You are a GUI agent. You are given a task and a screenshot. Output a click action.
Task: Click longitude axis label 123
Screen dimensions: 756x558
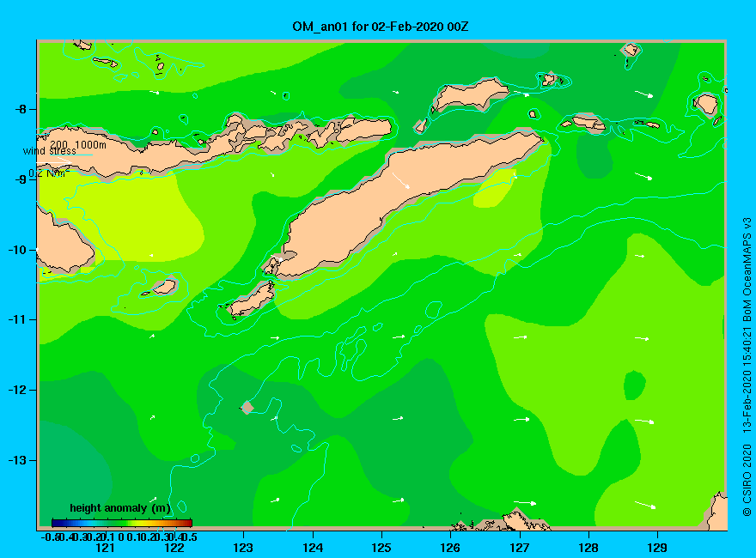tap(243, 548)
